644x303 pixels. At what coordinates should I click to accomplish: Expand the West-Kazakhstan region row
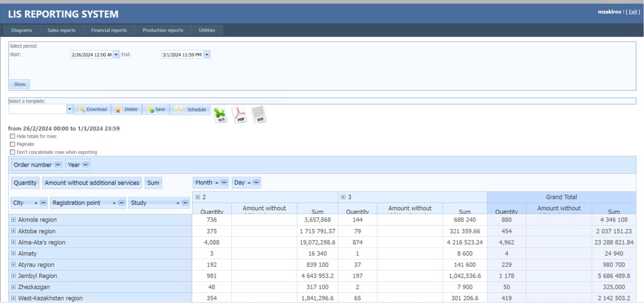14,298
